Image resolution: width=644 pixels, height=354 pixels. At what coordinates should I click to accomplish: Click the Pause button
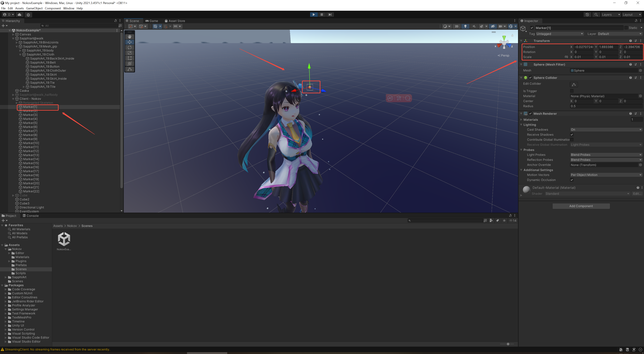(x=322, y=14)
